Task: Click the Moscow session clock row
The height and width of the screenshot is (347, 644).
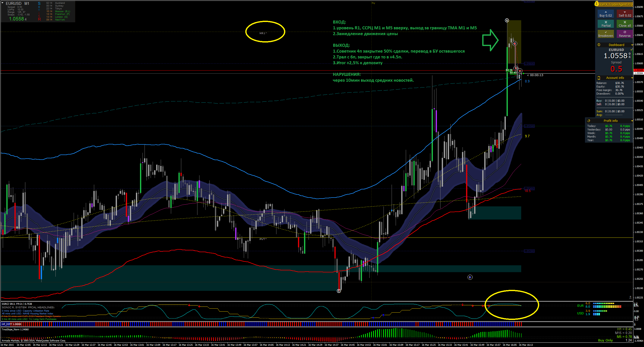Action: tap(58, 11)
